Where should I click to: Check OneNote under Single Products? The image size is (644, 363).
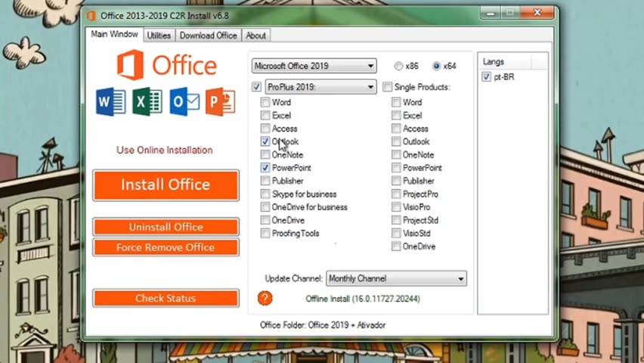[396, 154]
